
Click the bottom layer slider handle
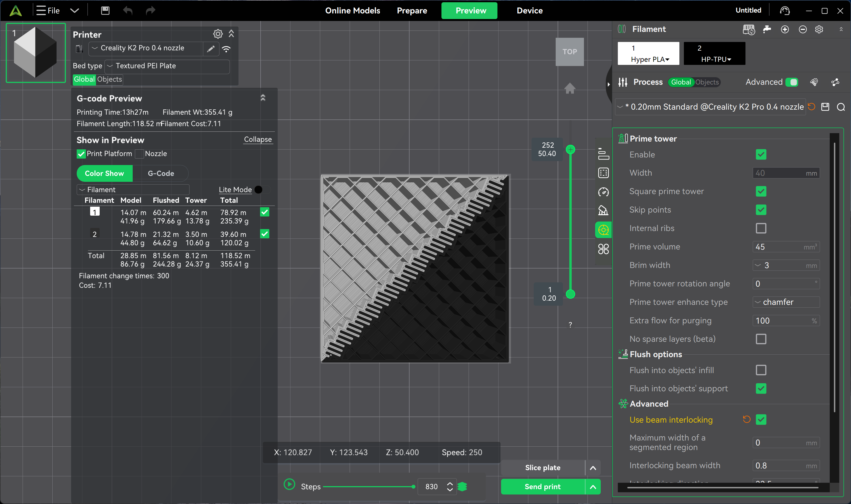[x=570, y=294]
